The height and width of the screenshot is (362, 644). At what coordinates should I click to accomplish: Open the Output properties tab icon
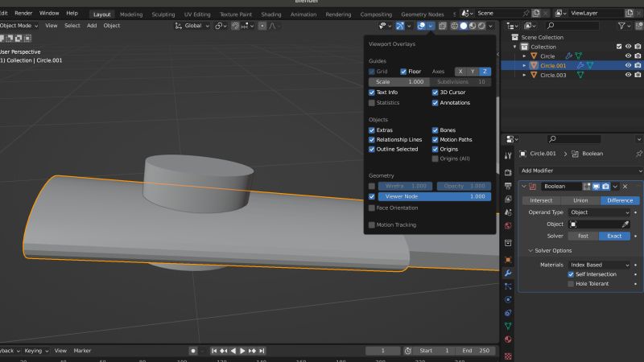coord(508,186)
